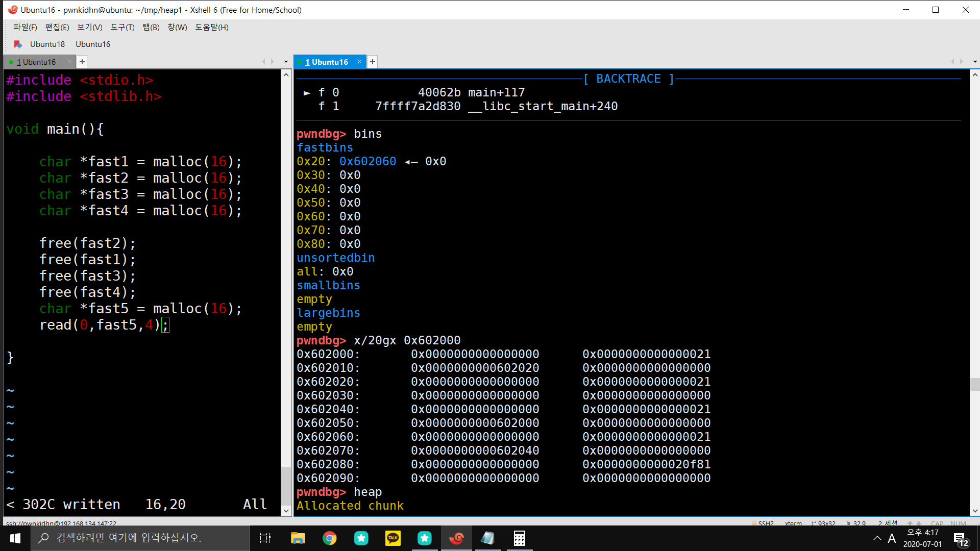Open the Calculator from the taskbar
The image size is (980, 551).
point(519,538)
